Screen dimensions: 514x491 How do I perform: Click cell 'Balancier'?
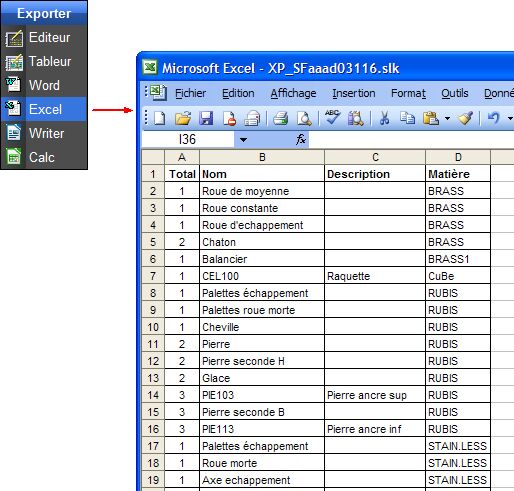(x=262, y=259)
